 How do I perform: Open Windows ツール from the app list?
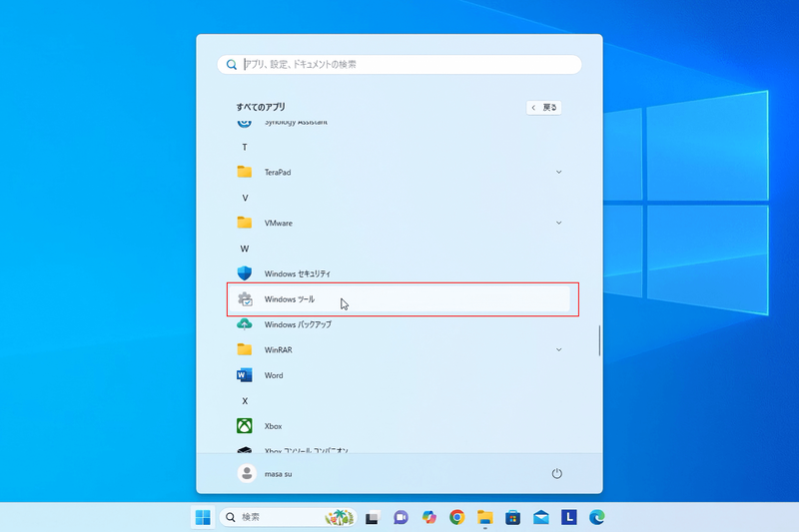point(399,299)
